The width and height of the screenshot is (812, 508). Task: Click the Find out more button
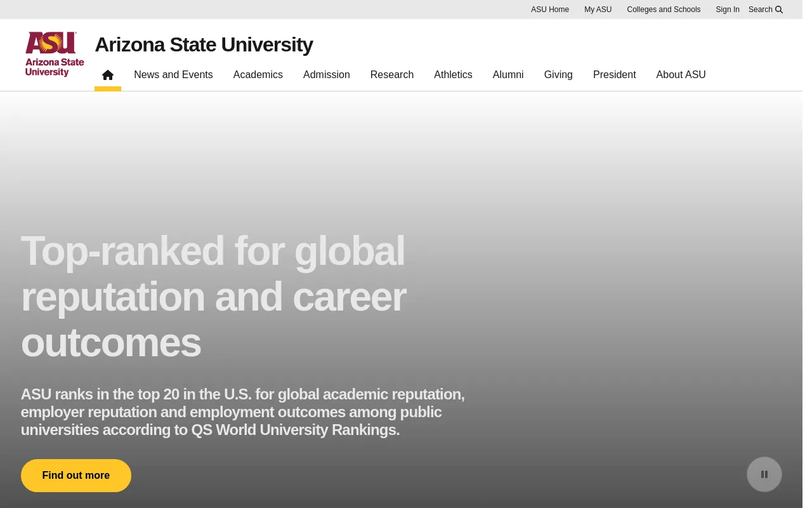click(x=76, y=476)
